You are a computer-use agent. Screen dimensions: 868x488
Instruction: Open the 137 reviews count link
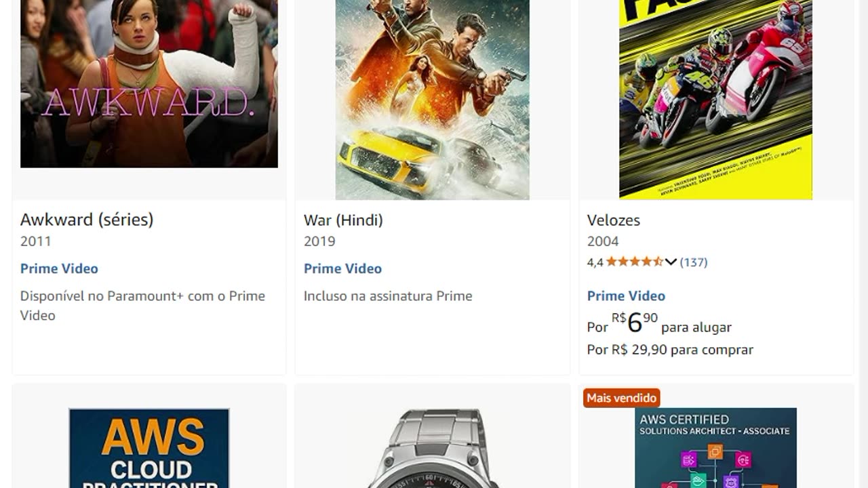coord(694,262)
